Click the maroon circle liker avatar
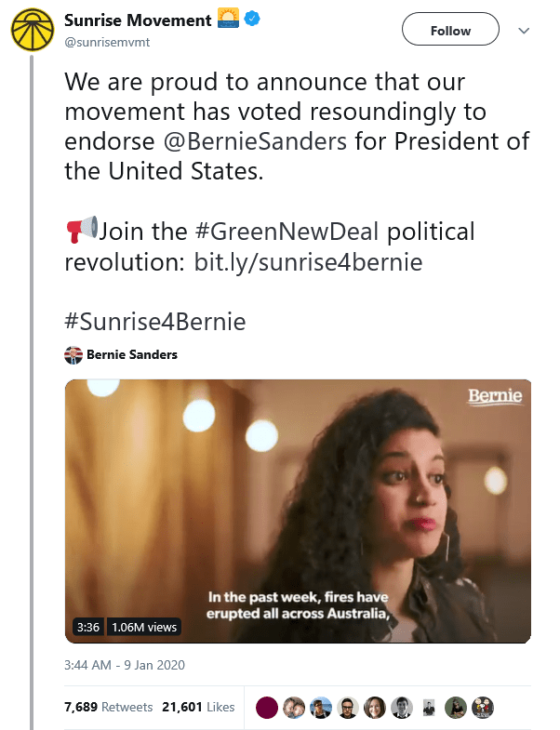 [266, 707]
